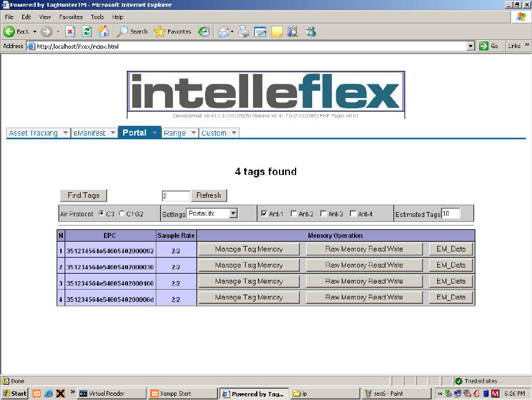532x400 pixels.
Task: Click the Address URL field
Action: click(251, 46)
